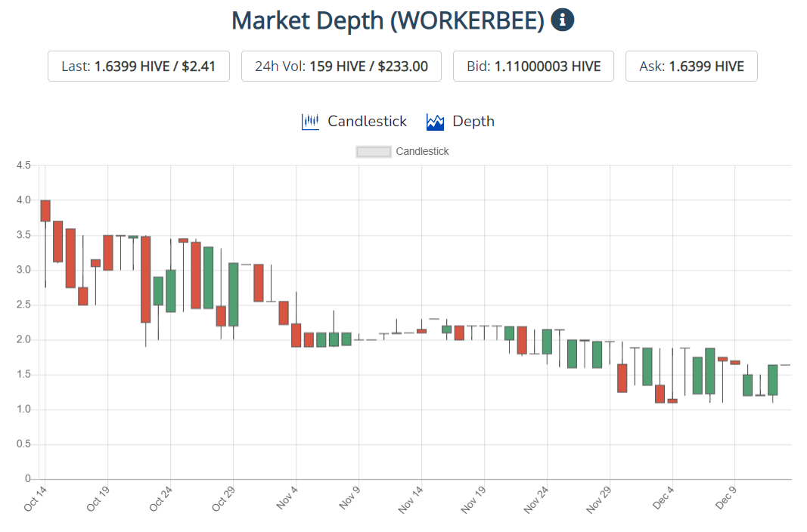Click the Oct 29 axis label
The image size is (807, 532).
pyautogui.click(x=223, y=499)
